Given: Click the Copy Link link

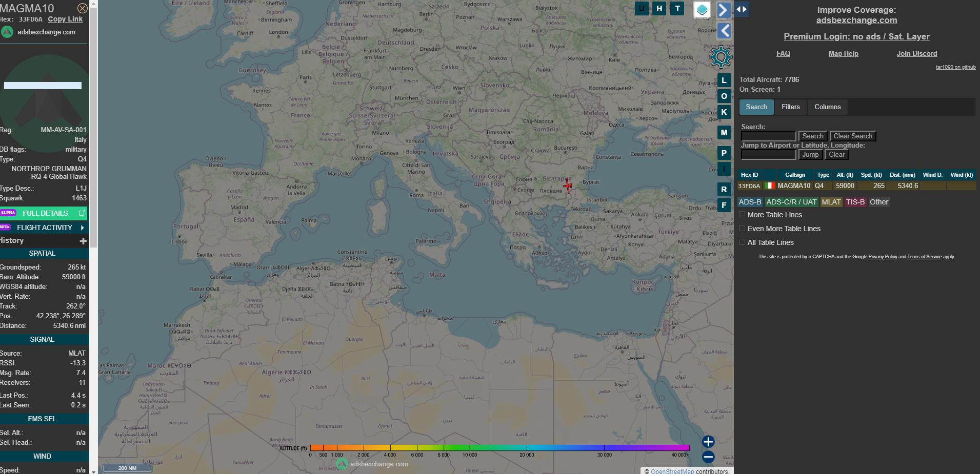Looking at the screenshot, I should click(65, 19).
